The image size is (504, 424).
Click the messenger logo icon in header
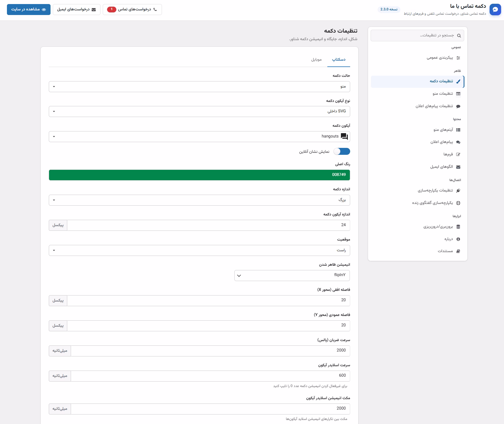(x=495, y=10)
